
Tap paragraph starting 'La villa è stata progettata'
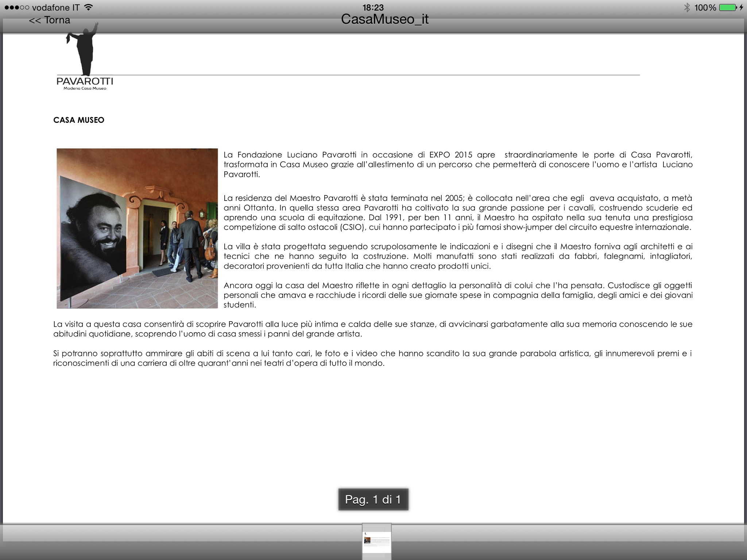coord(458,256)
